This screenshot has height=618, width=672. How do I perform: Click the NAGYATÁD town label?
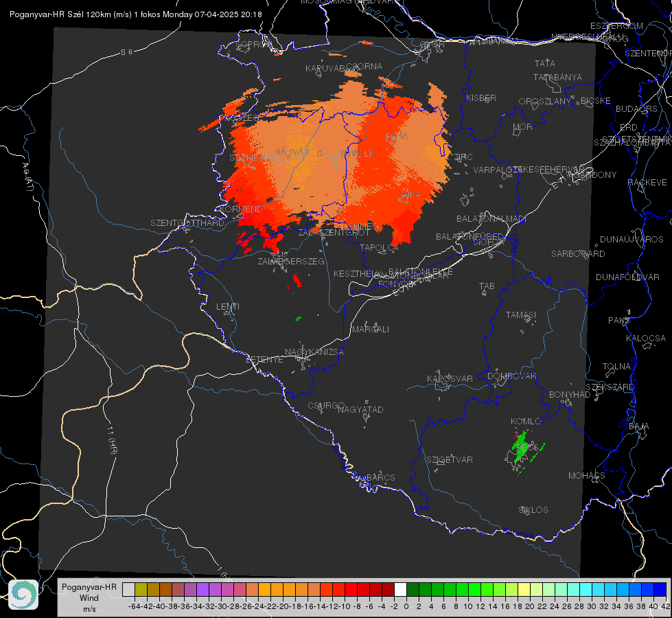pyautogui.click(x=360, y=409)
